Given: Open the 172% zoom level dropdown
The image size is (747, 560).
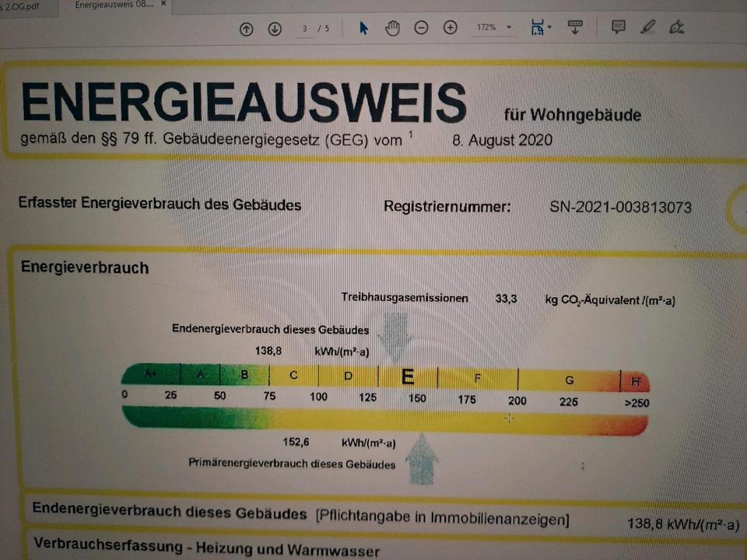Looking at the screenshot, I should coord(494,28).
